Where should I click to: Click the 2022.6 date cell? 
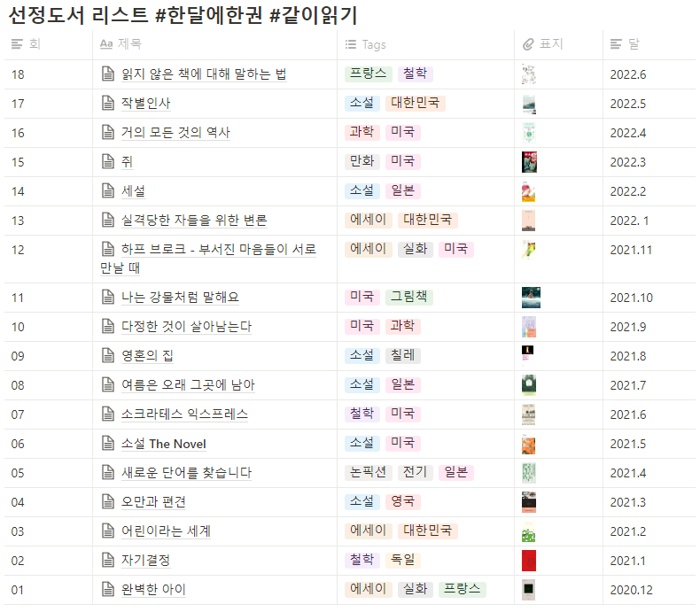(627, 74)
